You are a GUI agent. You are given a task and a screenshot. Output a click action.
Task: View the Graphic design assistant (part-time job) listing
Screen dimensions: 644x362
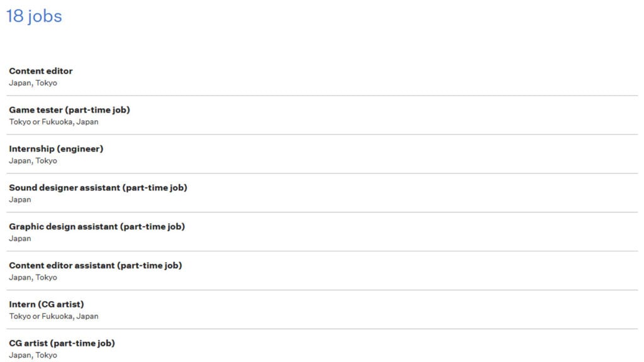point(97,227)
